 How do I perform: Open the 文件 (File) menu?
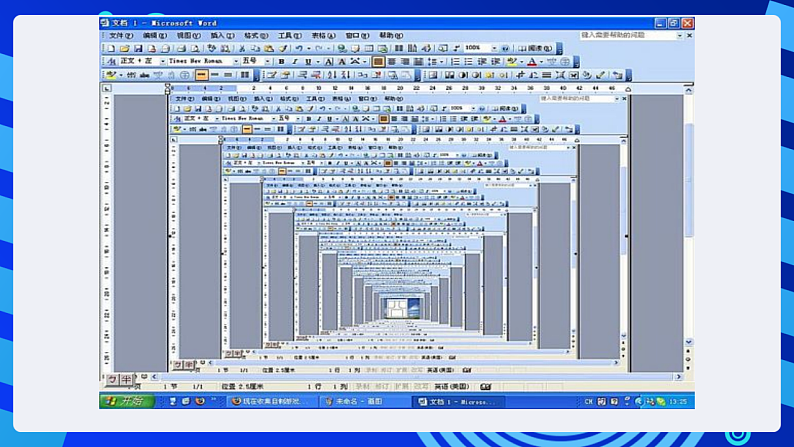(x=119, y=35)
